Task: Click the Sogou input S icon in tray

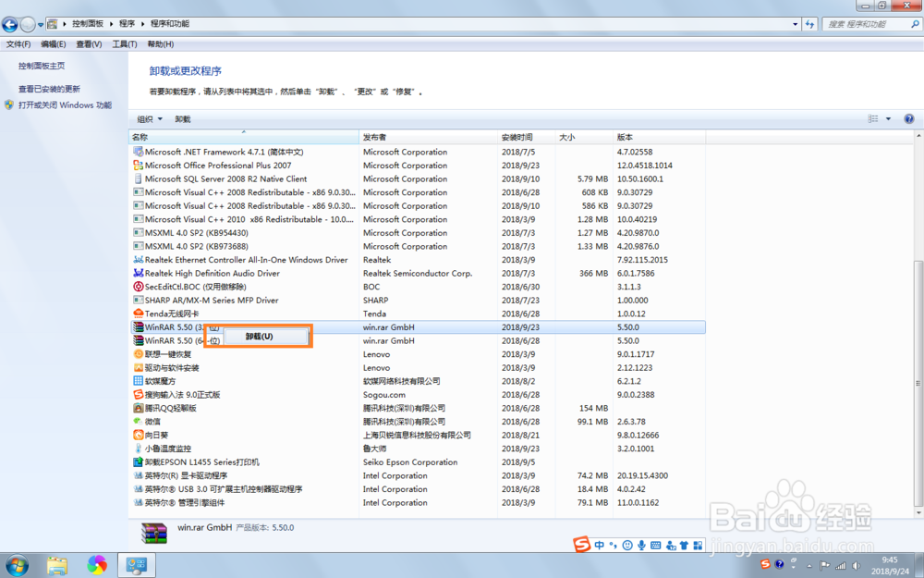Action: pos(765,564)
